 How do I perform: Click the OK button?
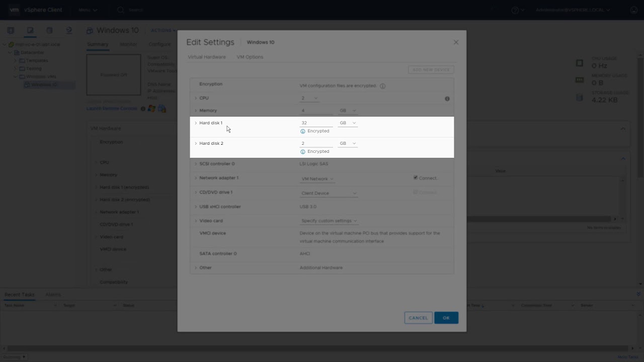446,318
